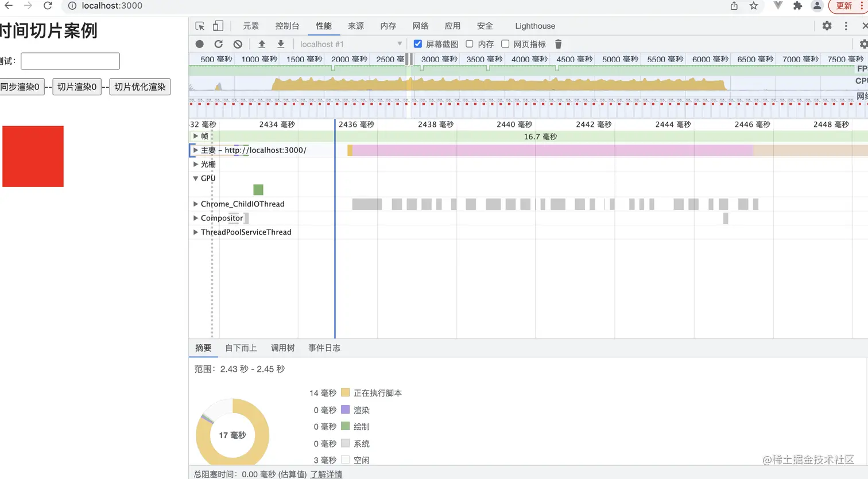Click the address bar URL localhost:3000

point(112,6)
